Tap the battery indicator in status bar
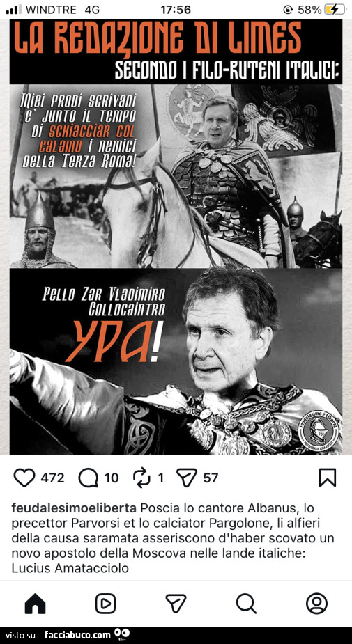Viewport: 352px width, 644px height. coord(335,10)
